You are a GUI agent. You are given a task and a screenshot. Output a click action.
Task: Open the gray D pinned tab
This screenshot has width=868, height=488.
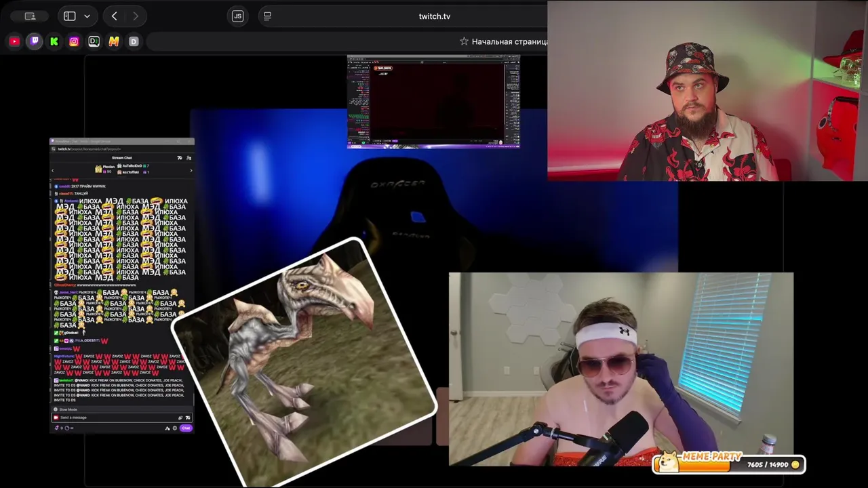coord(134,41)
